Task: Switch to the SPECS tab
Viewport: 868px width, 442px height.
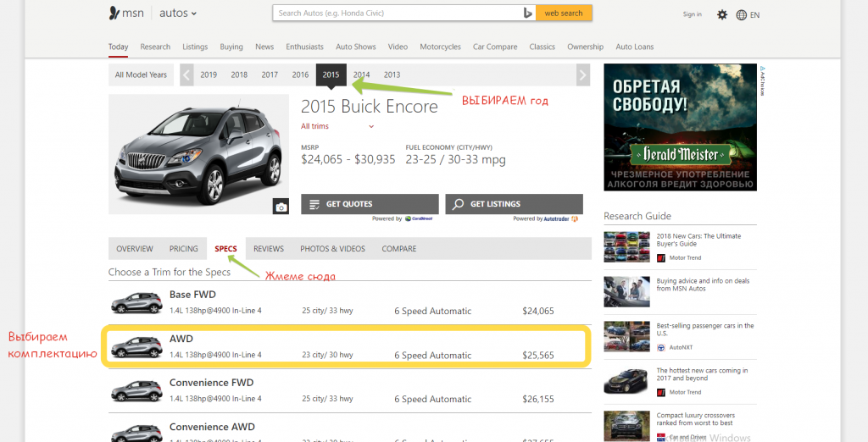Action: 225,249
